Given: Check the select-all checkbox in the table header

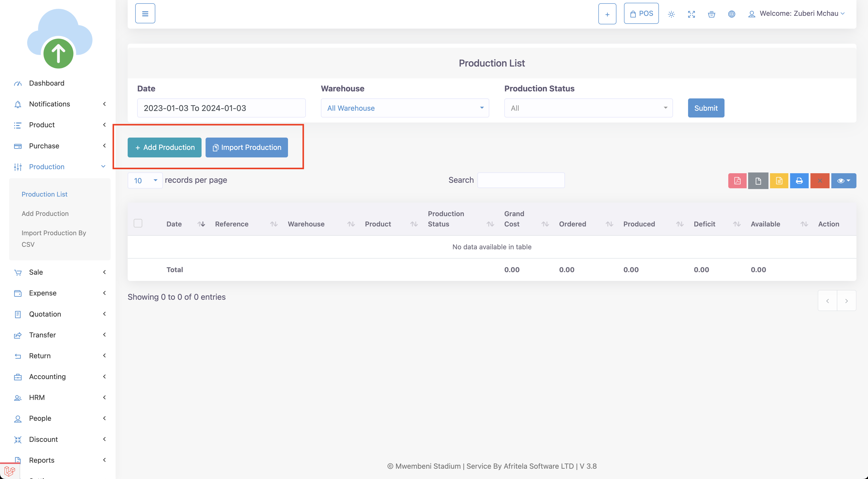Looking at the screenshot, I should (x=138, y=223).
